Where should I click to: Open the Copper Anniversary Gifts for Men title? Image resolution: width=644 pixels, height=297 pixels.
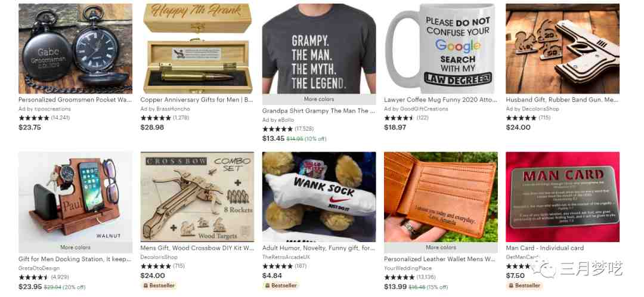click(x=197, y=100)
